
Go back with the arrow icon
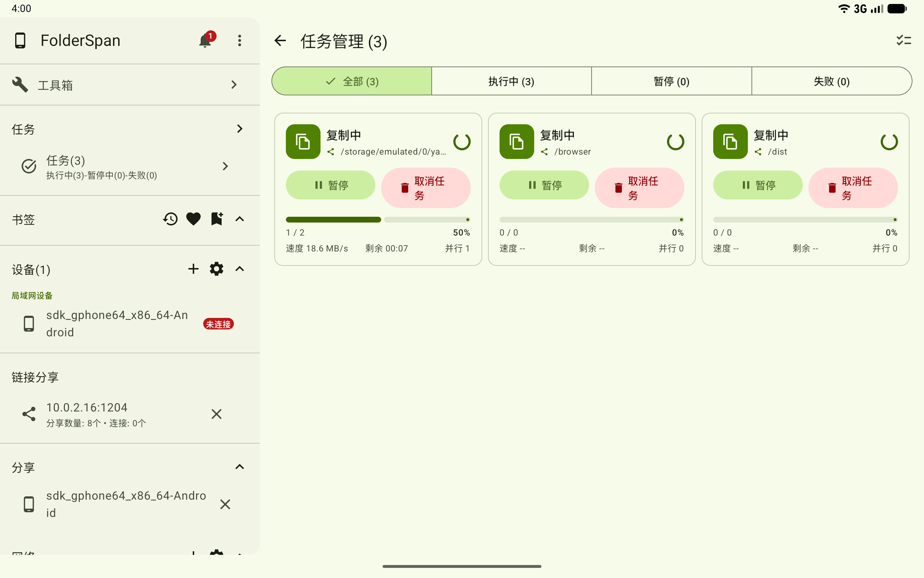280,40
